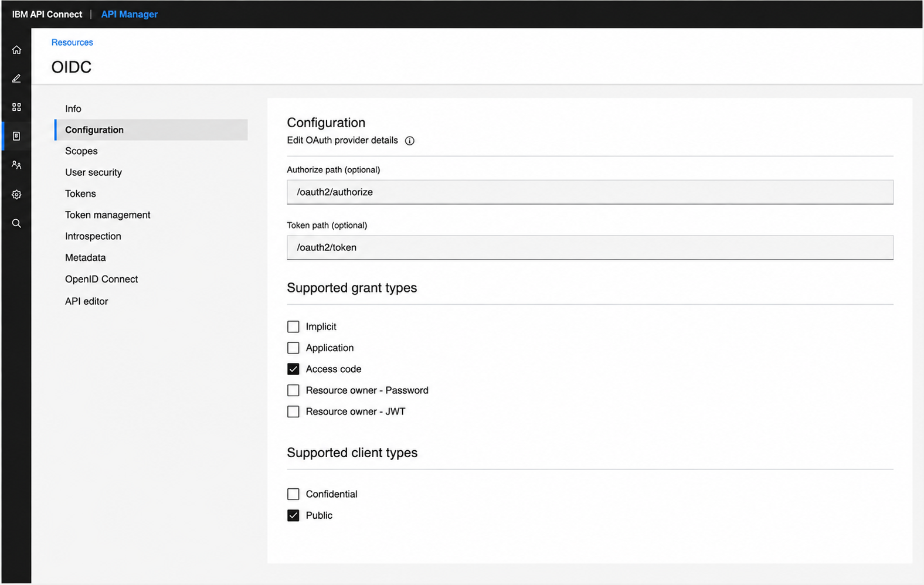Check the Confidential client type
The width and height of the screenshot is (924, 585).
coord(293,494)
